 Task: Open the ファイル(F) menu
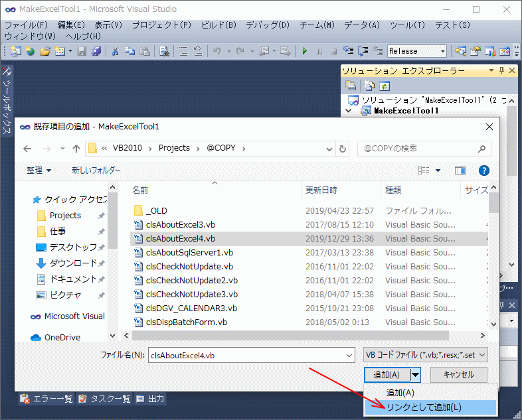click(x=26, y=25)
